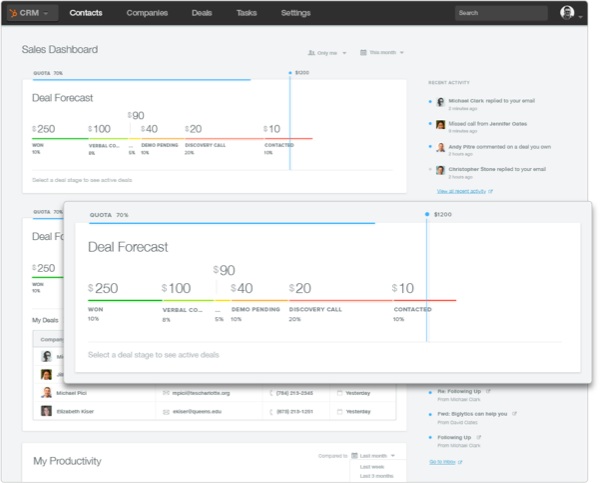Open Andy Pitre commented on a deal you own
The width and height of the screenshot is (600, 483).
coord(500,147)
